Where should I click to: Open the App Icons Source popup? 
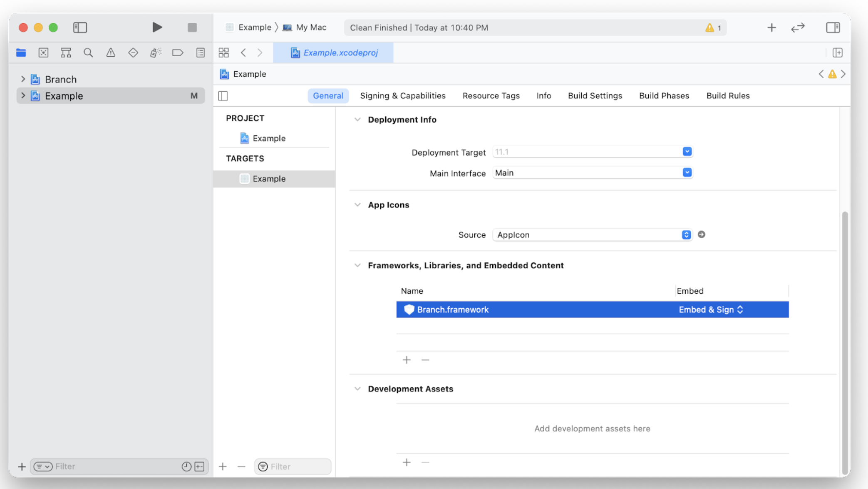pos(592,235)
